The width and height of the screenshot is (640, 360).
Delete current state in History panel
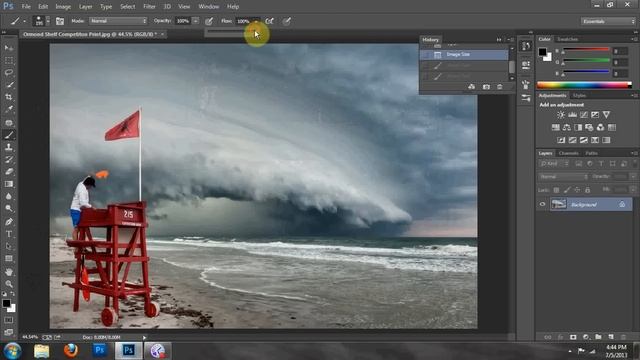click(x=500, y=87)
